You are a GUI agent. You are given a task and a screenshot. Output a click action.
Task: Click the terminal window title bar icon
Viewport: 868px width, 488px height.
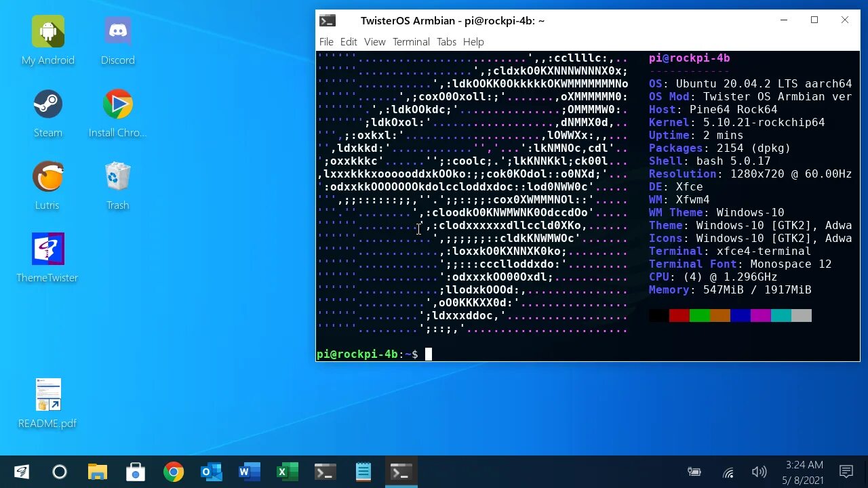click(x=328, y=21)
